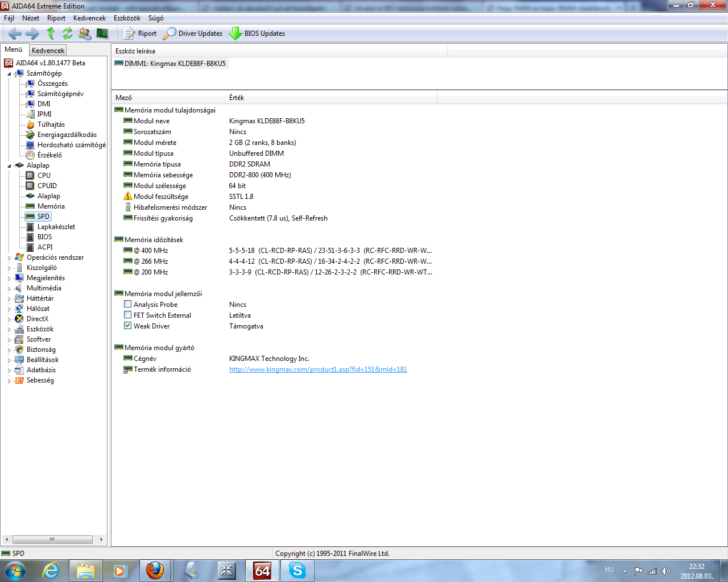
Task: Open the Kedvencek menu in menu bar
Action: pyautogui.click(x=89, y=18)
